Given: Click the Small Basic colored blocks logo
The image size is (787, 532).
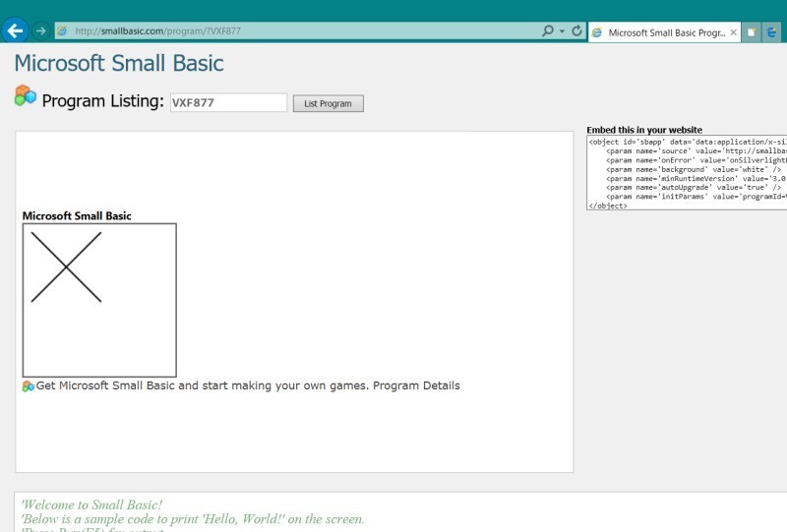Looking at the screenshot, I should [26, 95].
